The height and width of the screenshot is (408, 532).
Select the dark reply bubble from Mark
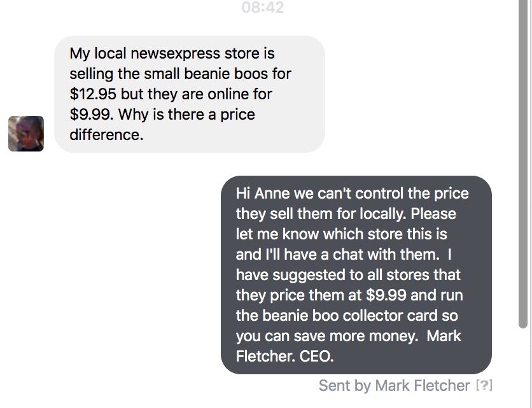(356, 274)
